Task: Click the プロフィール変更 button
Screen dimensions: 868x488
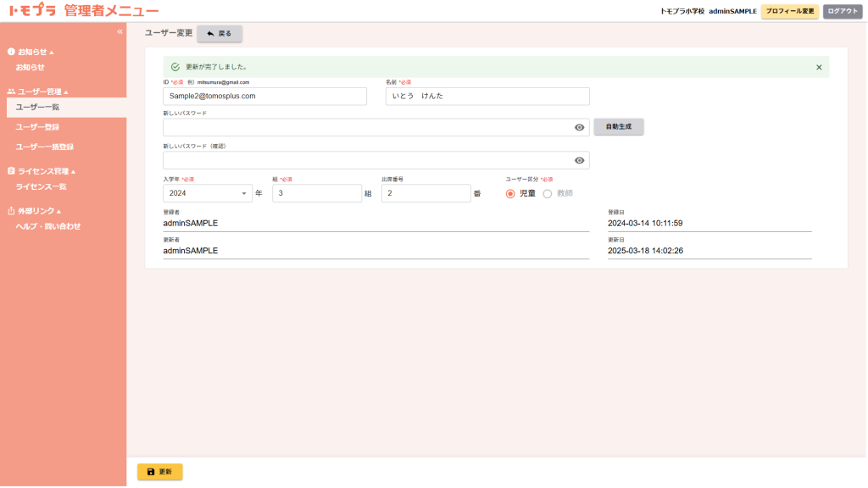Action: [789, 11]
